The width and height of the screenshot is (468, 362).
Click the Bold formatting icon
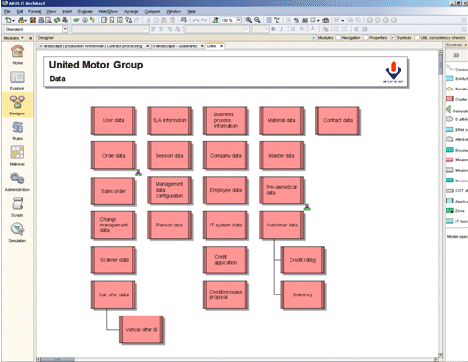tap(273, 29)
